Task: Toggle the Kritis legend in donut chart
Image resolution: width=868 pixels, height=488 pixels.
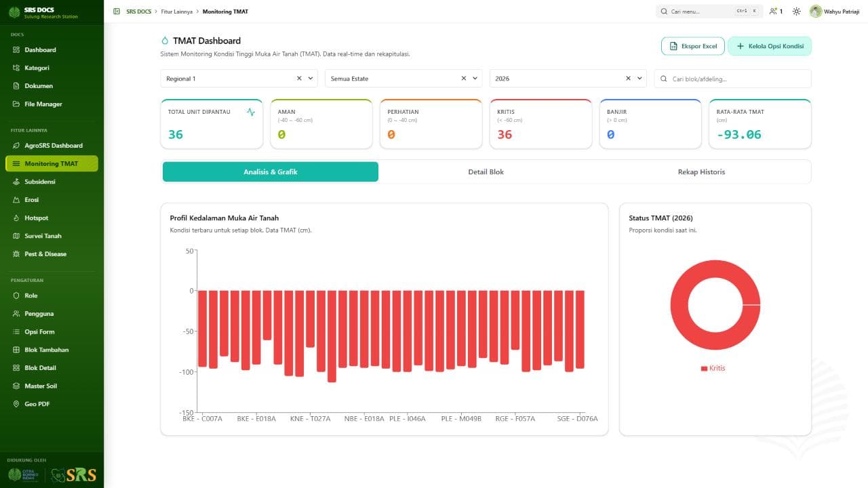Action: click(713, 368)
